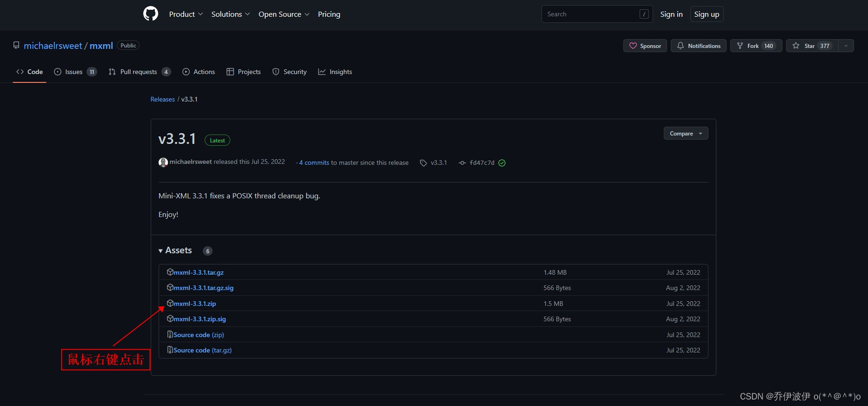
Task: Focus the Search input field
Action: 597,14
